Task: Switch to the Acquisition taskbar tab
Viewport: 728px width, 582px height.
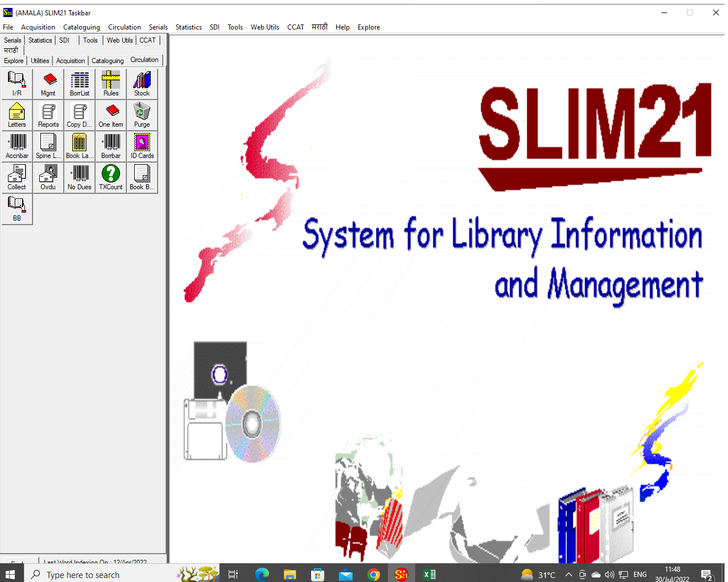Action: [71, 61]
